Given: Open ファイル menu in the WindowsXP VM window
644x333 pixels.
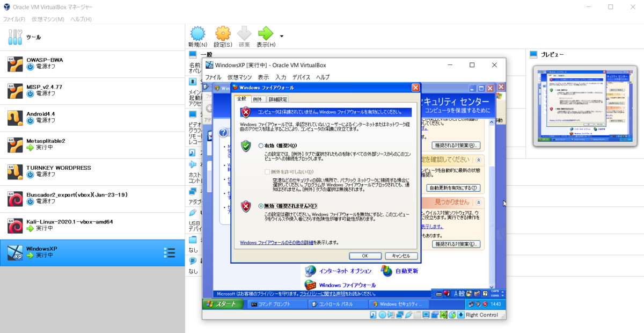Looking at the screenshot, I should point(213,77).
